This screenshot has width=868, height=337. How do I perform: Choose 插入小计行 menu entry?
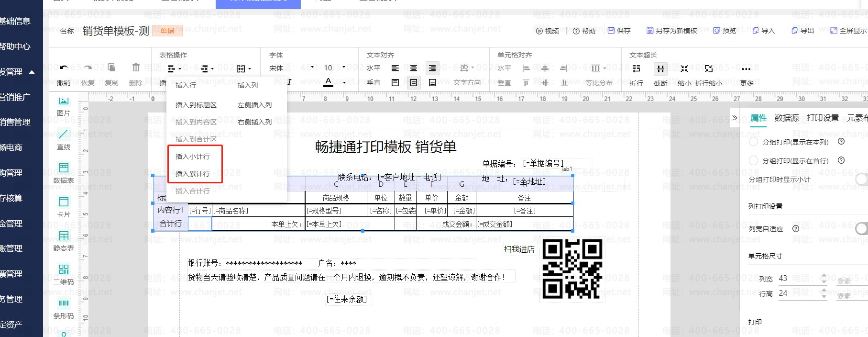pyautogui.click(x=193, y=157)
